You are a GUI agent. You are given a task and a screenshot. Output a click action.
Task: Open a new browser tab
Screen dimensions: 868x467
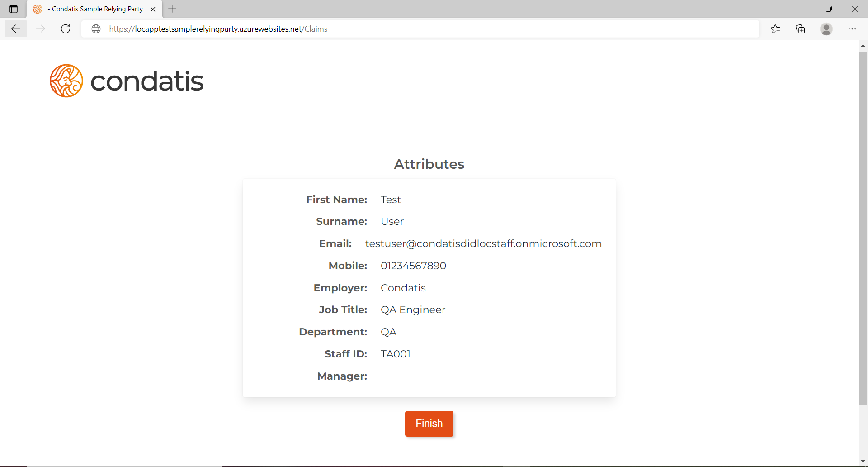(x=172, y=9)
